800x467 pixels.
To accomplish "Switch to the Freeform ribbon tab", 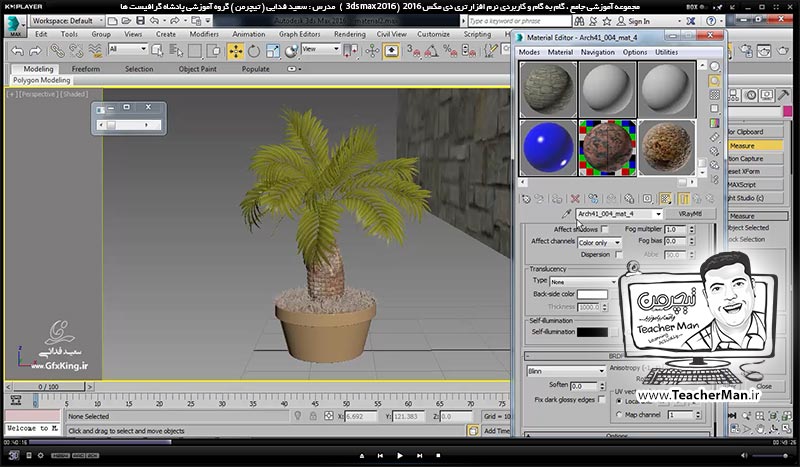I will click(86, 69).
